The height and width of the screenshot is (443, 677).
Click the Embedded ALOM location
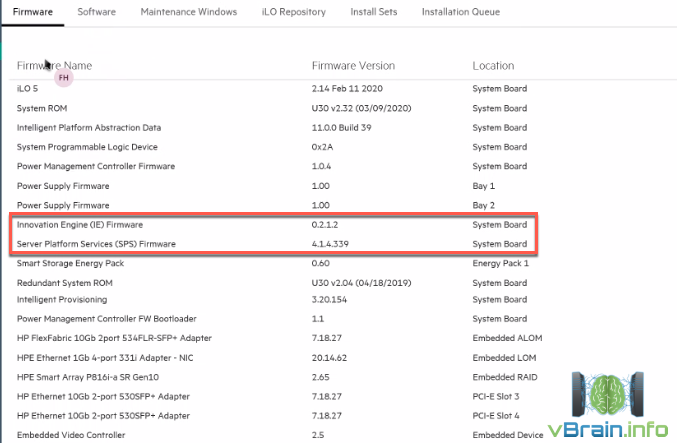coord(507,338)
